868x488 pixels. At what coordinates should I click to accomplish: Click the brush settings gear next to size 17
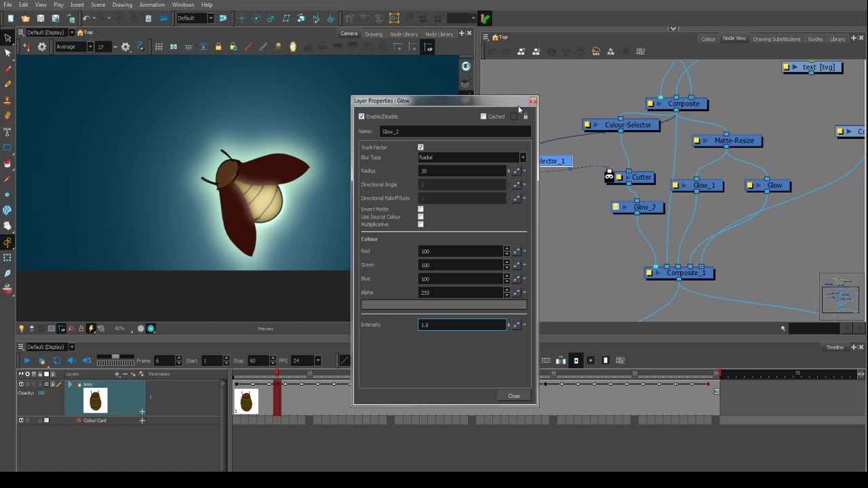pyautogui.click(x=125, y=47)
